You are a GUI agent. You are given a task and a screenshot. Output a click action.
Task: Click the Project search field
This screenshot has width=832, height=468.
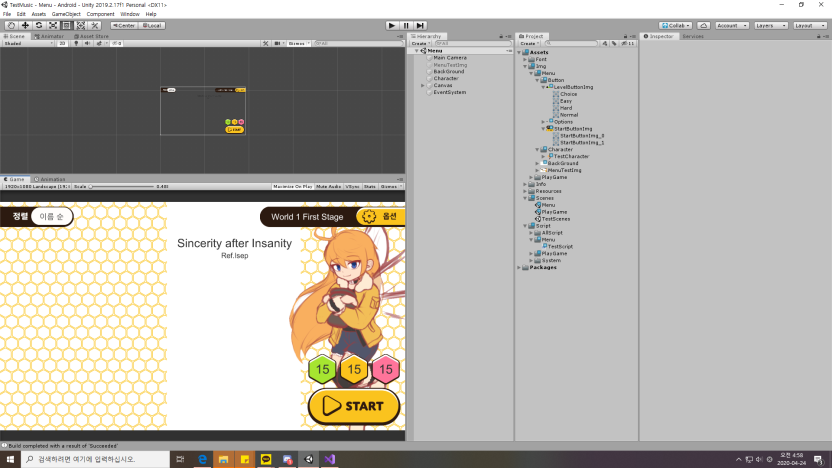coord(571,44)
